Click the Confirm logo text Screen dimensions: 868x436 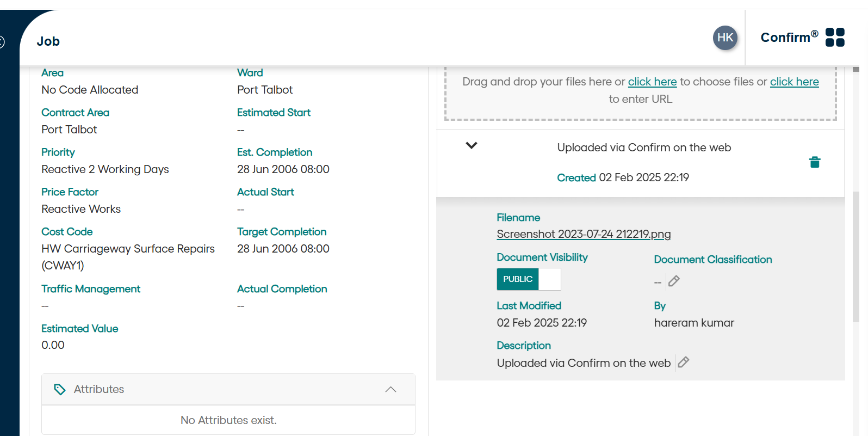(x=785, y=38)
